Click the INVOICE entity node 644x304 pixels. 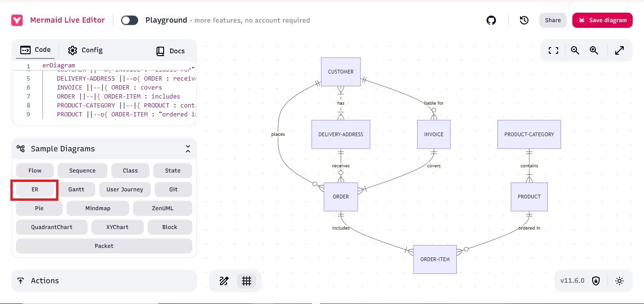coord(434,134)
